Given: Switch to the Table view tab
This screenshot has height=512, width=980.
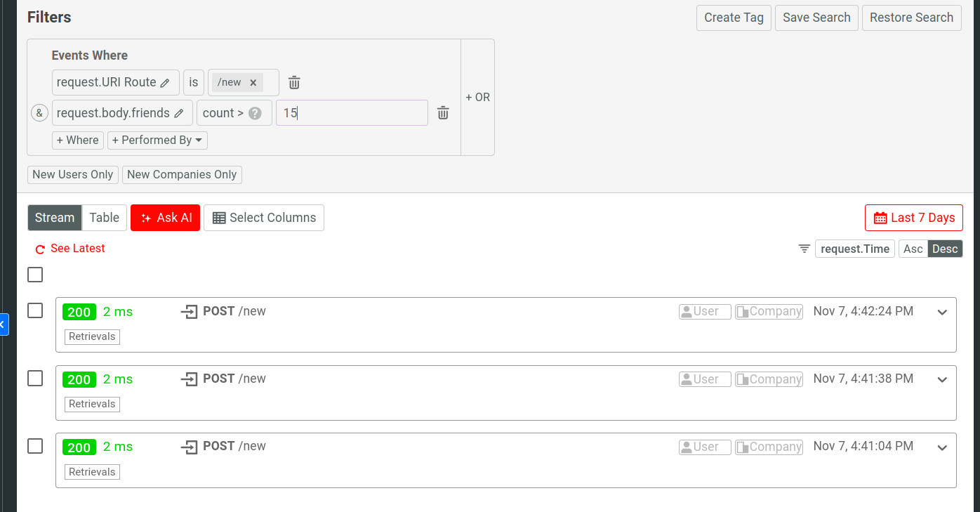Looking at the screenshot, I should [104, 218].
